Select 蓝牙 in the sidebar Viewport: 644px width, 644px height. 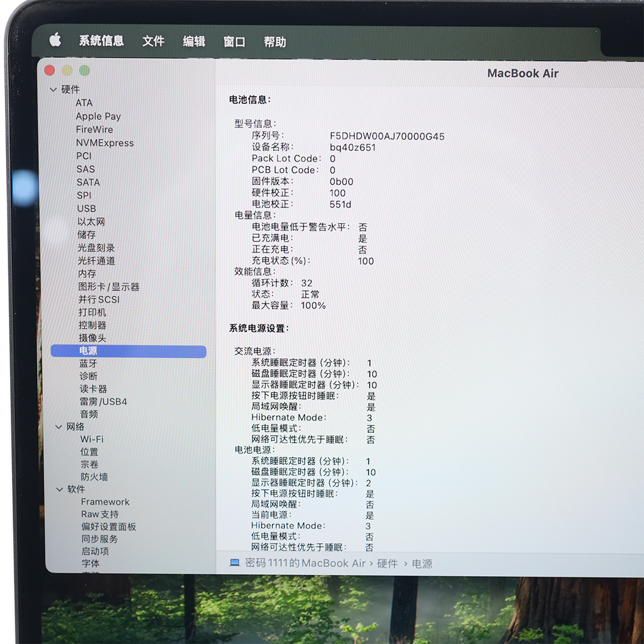pyautogui.click(x=88, y=364)
